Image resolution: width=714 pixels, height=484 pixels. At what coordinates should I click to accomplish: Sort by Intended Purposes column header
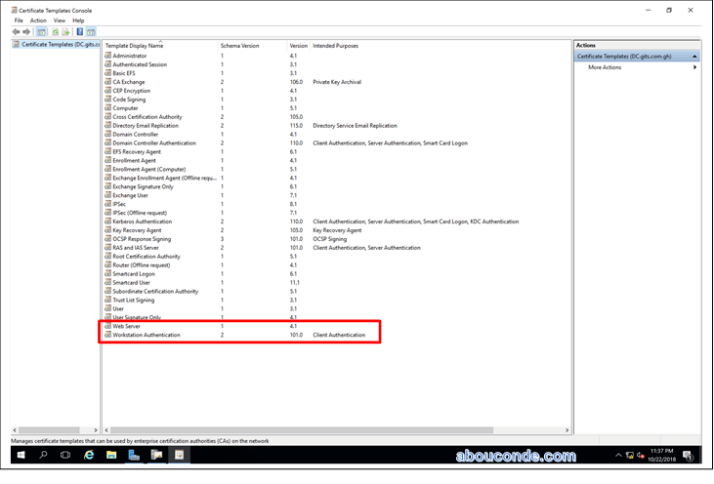336,46
